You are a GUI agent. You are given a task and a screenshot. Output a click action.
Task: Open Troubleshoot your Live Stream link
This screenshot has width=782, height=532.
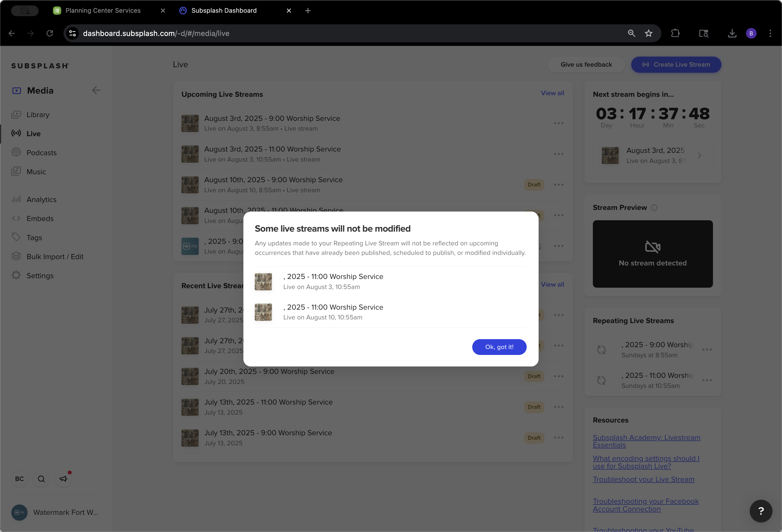click(x=643, y=479)
